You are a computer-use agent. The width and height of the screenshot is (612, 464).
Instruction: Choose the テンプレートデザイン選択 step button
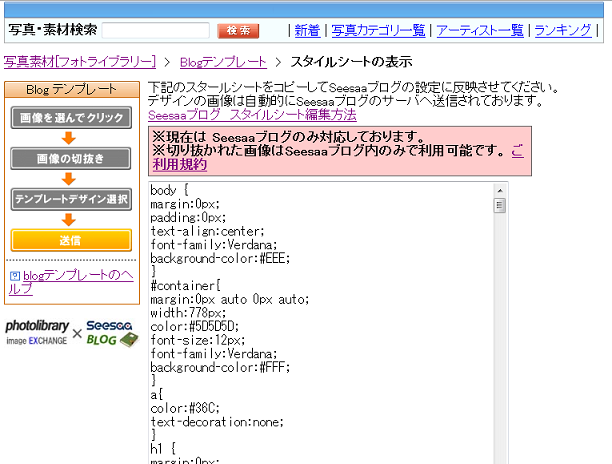pyautogui.click(x=71, y=199)
